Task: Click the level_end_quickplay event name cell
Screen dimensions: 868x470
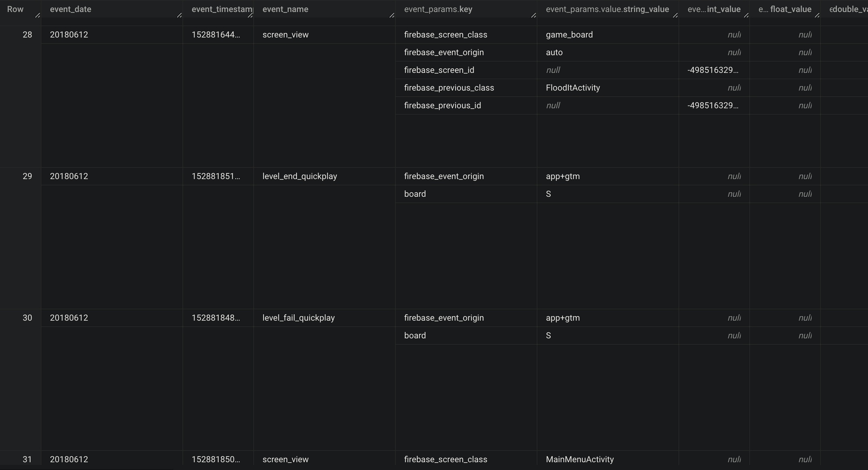Action: pos(325,176)
